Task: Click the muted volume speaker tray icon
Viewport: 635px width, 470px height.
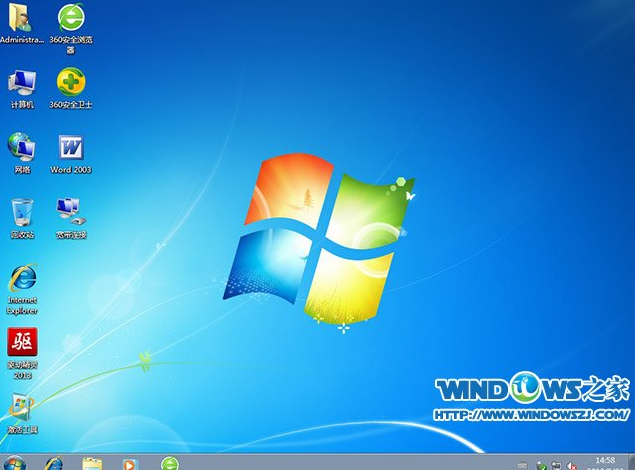Action: [x=571, y=466]
